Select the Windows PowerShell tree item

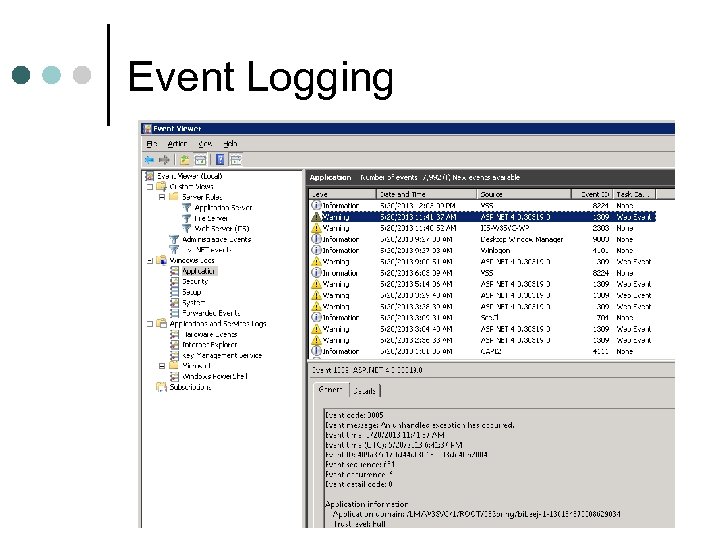click(215, 376)
